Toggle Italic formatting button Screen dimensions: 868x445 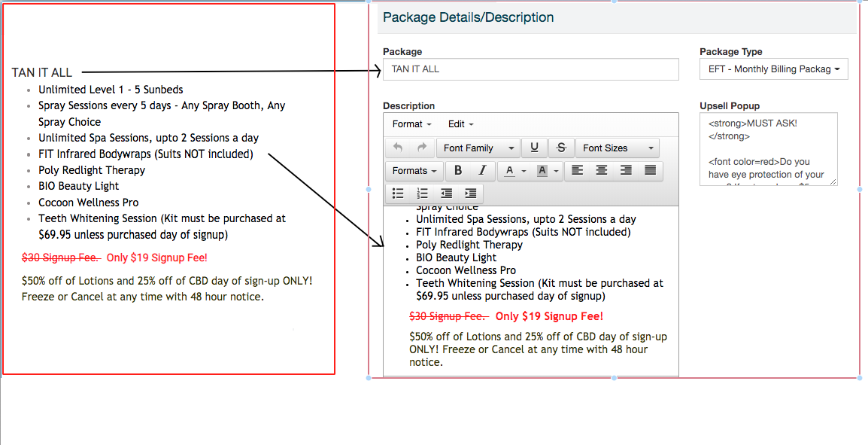(x=482, y=171)
